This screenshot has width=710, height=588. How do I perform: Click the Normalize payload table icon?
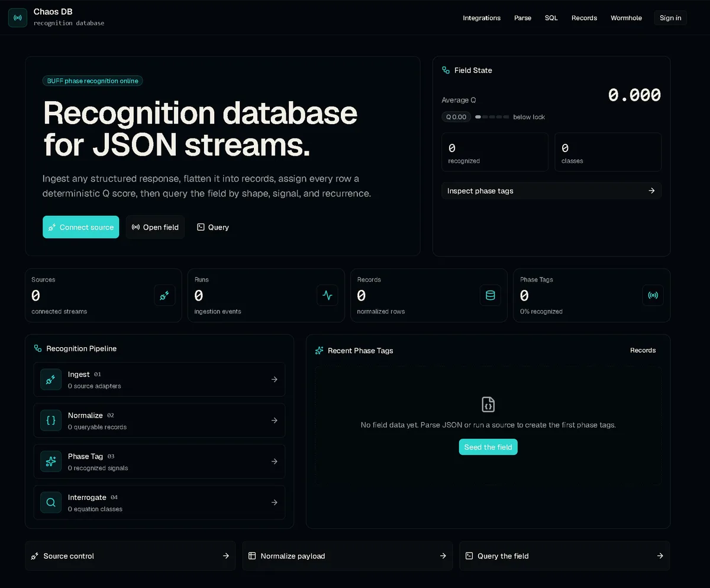(x=252, y=556)
